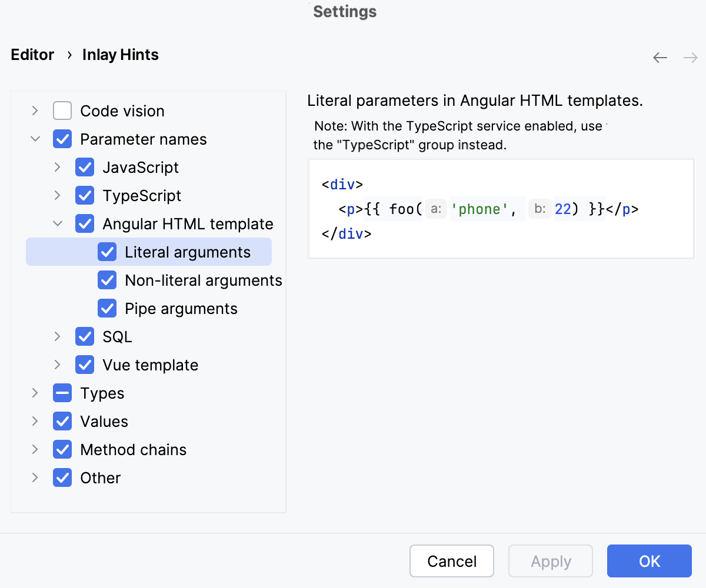The image size is (706, 588).
Task: Disable the Pipe arguments checkbox
Action: pos(107,308)
